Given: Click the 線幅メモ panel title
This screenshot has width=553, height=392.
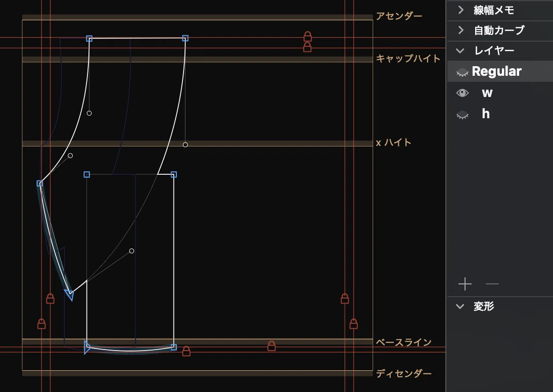Looking at the screenshot, I should pos(494,10).
